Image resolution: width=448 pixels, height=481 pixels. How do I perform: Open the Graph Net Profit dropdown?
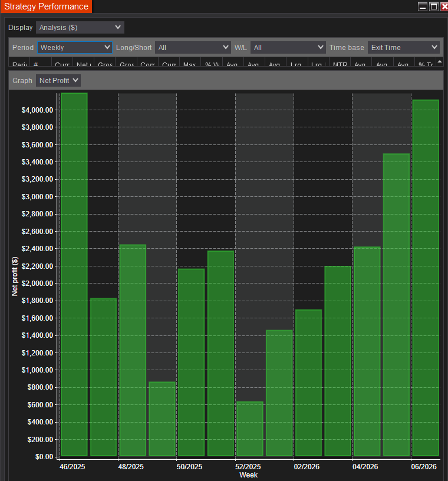pyautogui.click(x=58, y=80)
